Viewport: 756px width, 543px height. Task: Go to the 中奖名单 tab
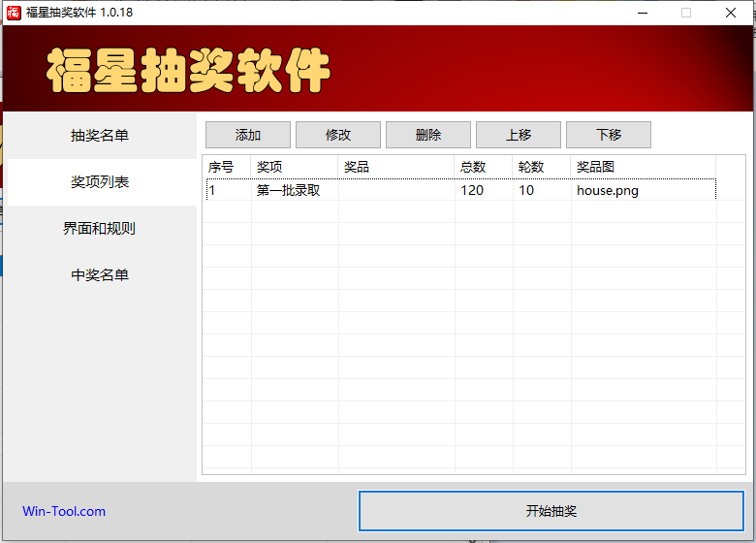pos(100,275)
